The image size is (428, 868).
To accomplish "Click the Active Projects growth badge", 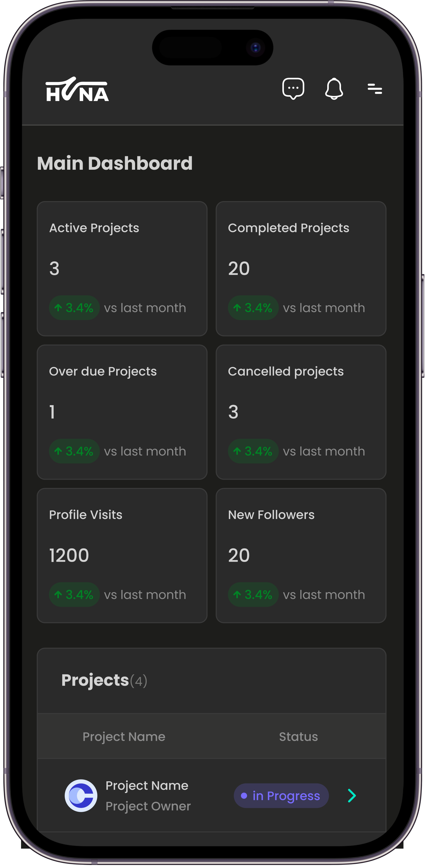I will (x=75, y=308).
